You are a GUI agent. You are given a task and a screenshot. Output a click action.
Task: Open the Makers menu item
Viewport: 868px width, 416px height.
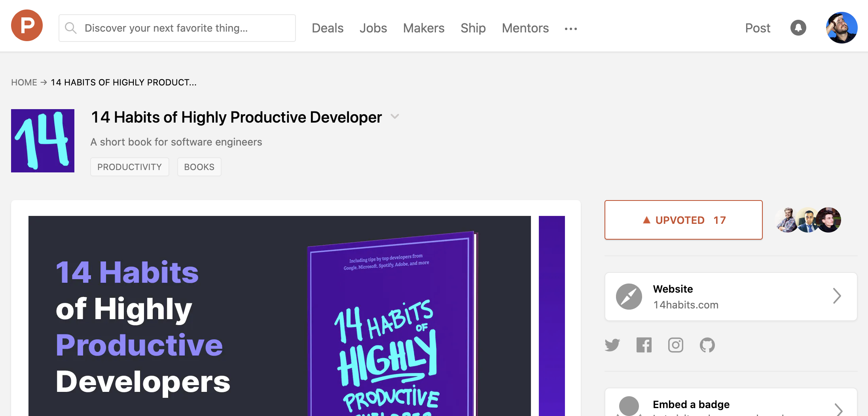pos(424,28)
